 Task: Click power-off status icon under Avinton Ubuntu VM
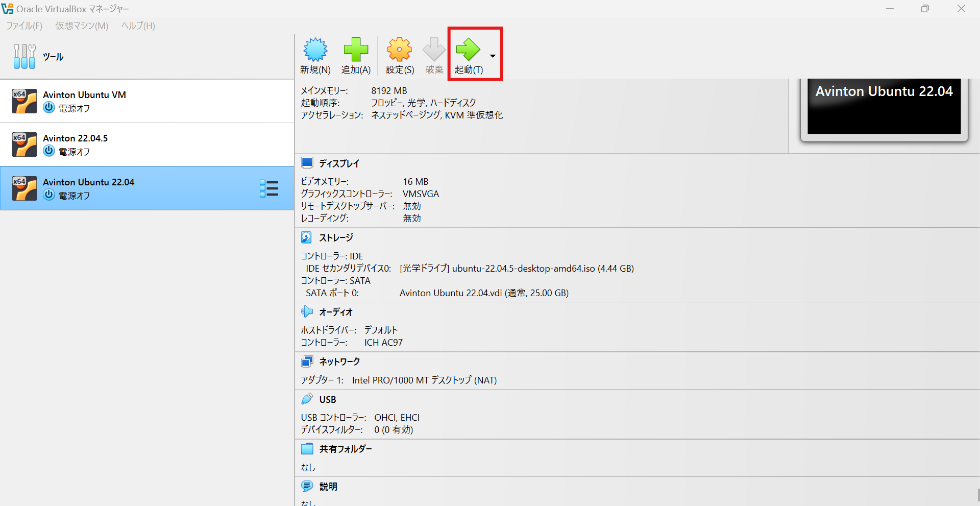[49, 108]
